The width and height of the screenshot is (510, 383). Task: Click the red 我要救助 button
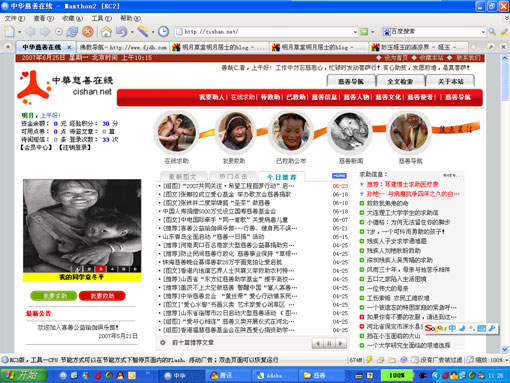coord(102,296)
